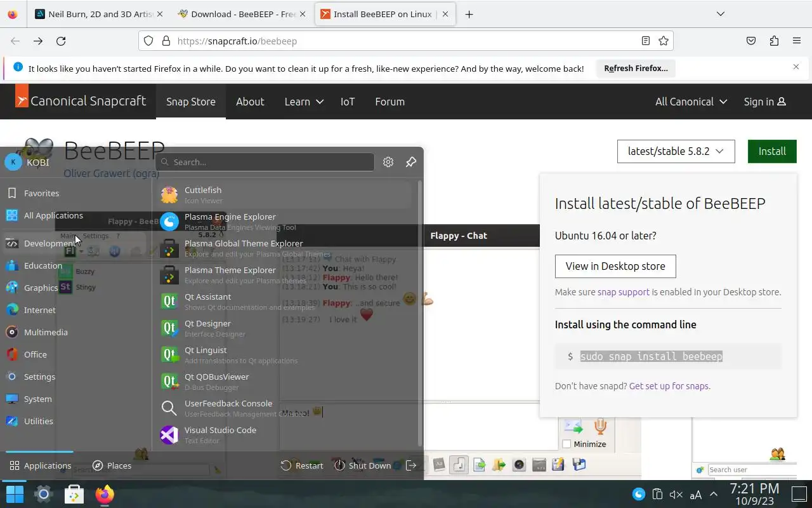This screenshot has height=508, width=812.
Task: Open Discover software store from taskbar
Action: (74, 494)
